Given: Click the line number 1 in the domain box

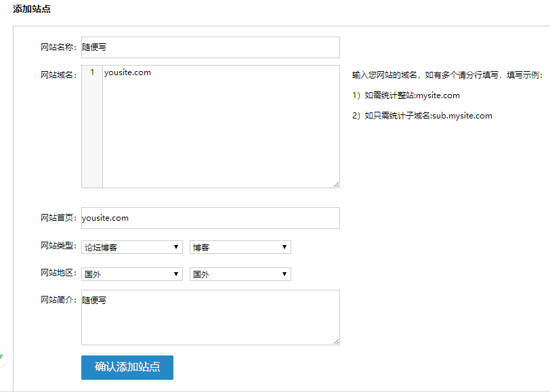Looking at the screenshot, I should (92, 72).
